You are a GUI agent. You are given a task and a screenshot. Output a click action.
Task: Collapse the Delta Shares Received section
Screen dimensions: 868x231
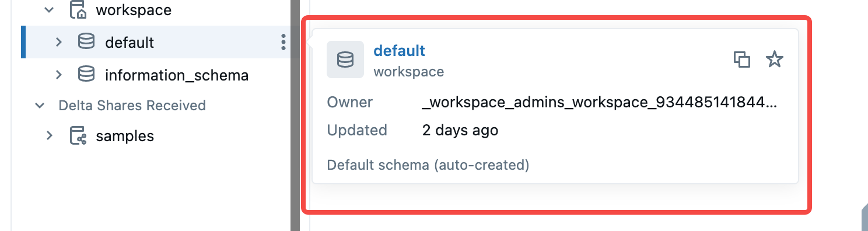pos(40,106)
